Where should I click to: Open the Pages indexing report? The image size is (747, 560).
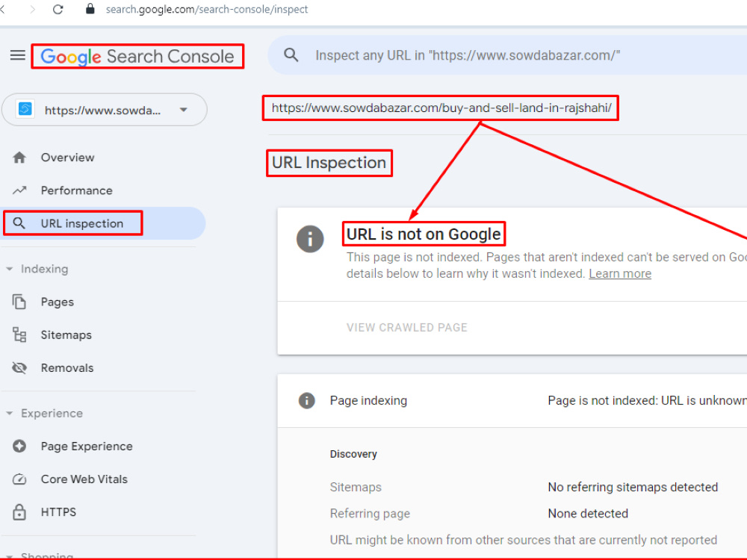coord(58,302)
